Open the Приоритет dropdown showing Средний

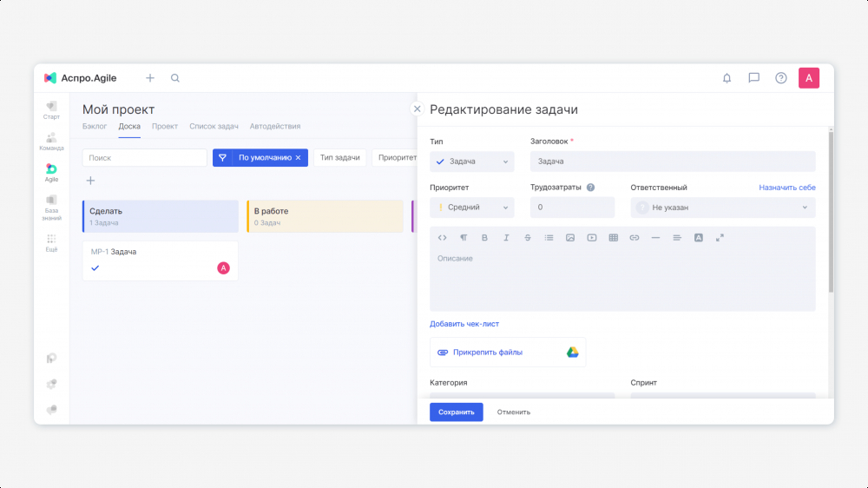[x=472, y=208]
